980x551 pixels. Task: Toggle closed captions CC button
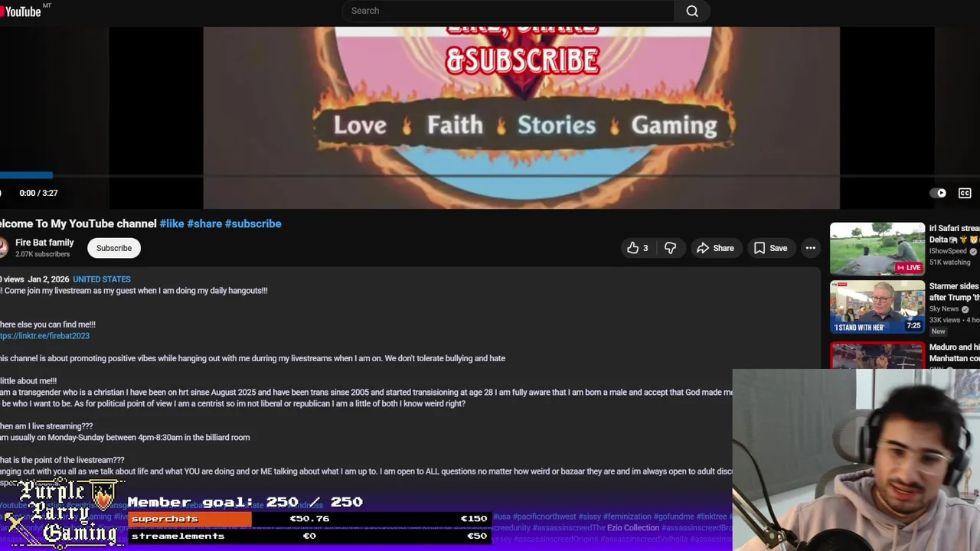pyautogui.click(x=965, y=193)
